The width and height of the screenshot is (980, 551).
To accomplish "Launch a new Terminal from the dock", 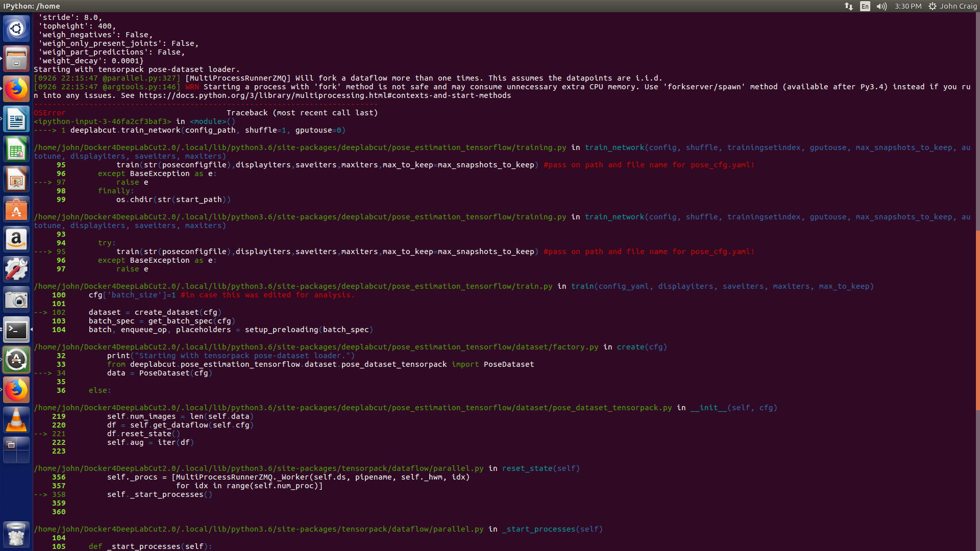I will click(17, 330).
